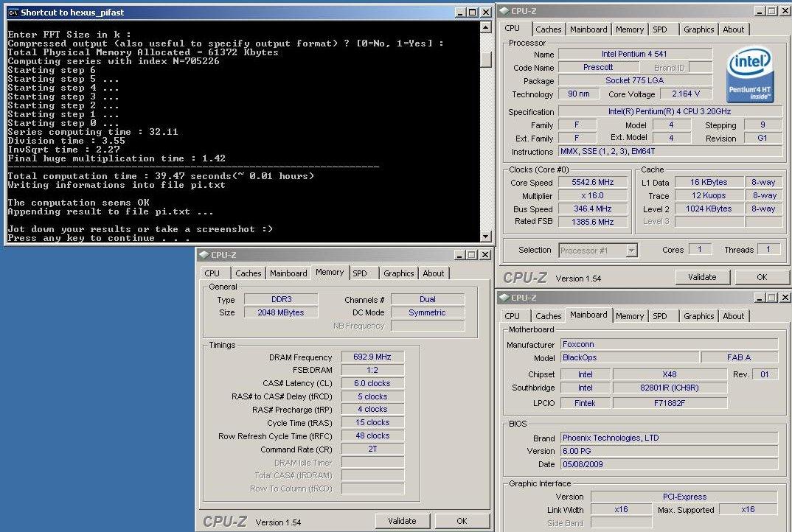Click the console scrollbar thumb
The width and height of the screenshot is (792, 532).
(x=485, y=60)
